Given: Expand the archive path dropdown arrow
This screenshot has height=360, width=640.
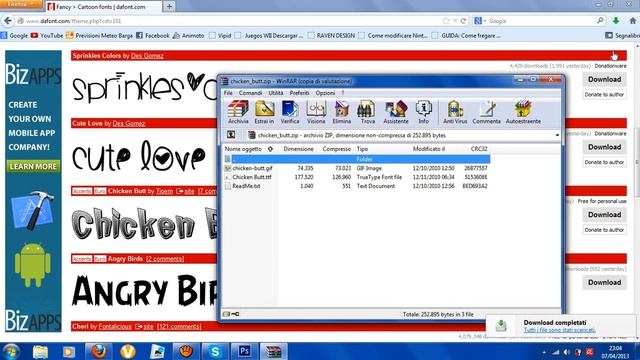Looking at the screenshot, I should (x=557, y=135).
